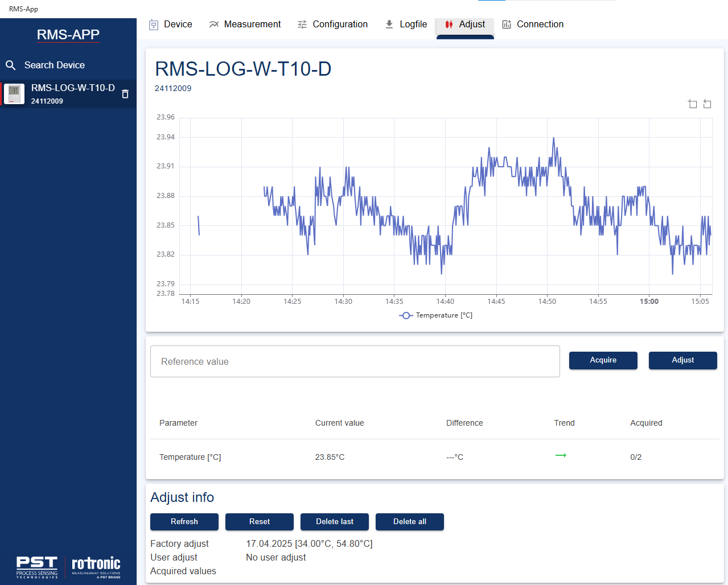Delete device RMS-LOG-W-T10-D with trash icon
Image resolution: width=728 pixels, height=585 pixels.
[x=125, y=94]
